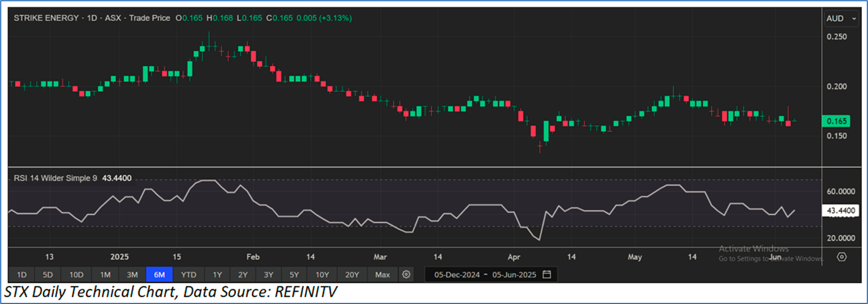Select the 6M time range
Image resolution: width=868 pixels, height=304 pixels.
pos(159,275)
